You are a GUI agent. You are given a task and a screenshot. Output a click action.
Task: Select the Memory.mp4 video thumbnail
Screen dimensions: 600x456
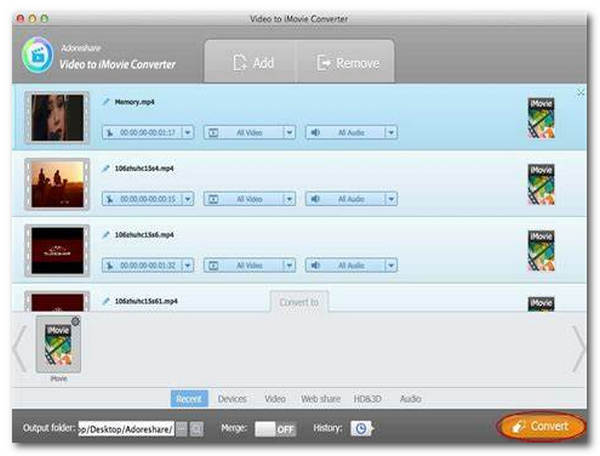pos(57,117)
